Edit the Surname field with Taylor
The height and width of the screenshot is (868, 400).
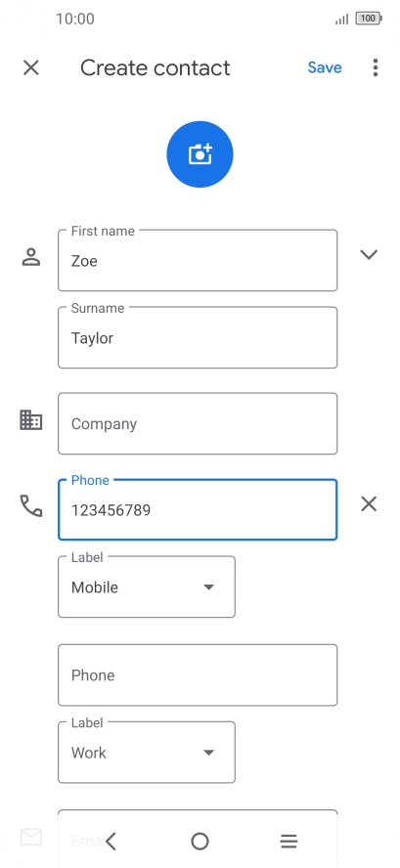point(198,337)
